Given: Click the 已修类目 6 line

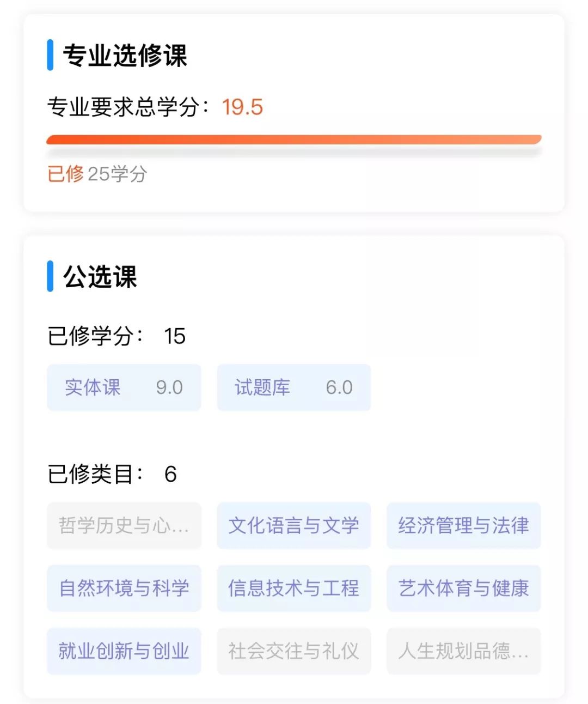Looking at the screenshot, I should coord(112,474).
